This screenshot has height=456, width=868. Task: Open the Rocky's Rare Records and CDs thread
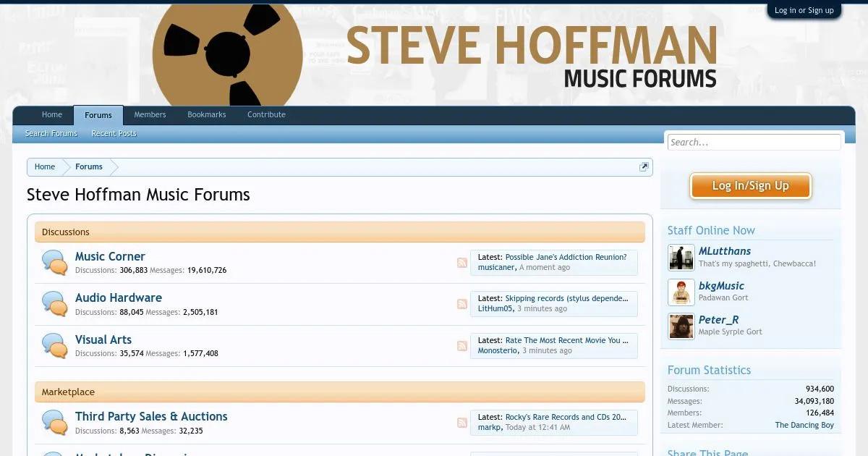pos(566,417)
